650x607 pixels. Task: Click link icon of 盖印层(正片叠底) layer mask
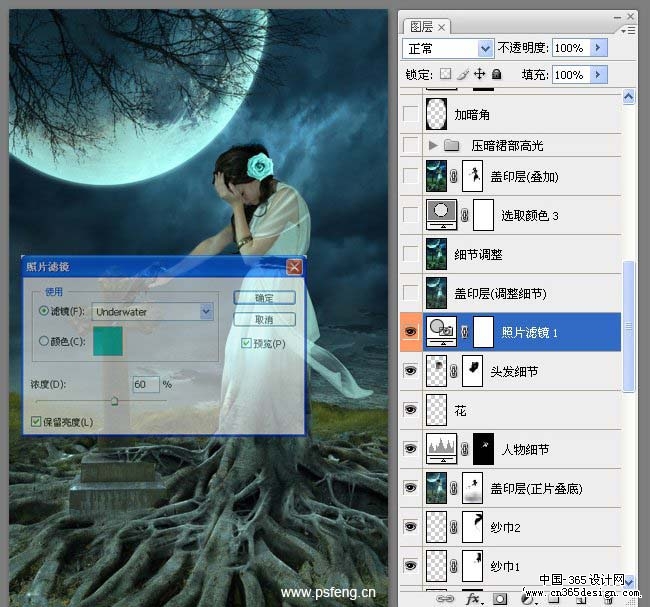tap(454, 488)
